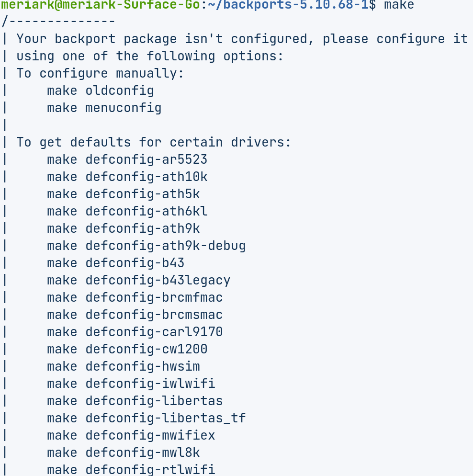Click "To configure manually:" text
473x476 pixels.
tap(100, 73)
